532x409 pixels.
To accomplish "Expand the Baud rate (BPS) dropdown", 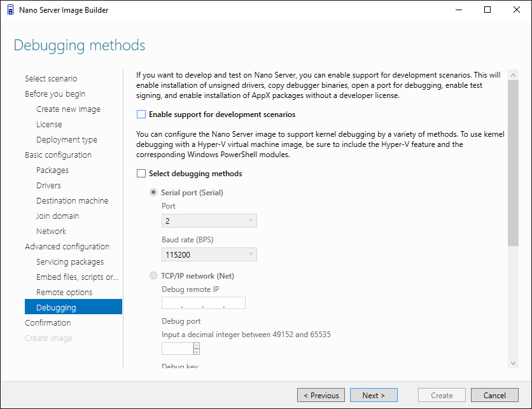I will pos(209,255).
